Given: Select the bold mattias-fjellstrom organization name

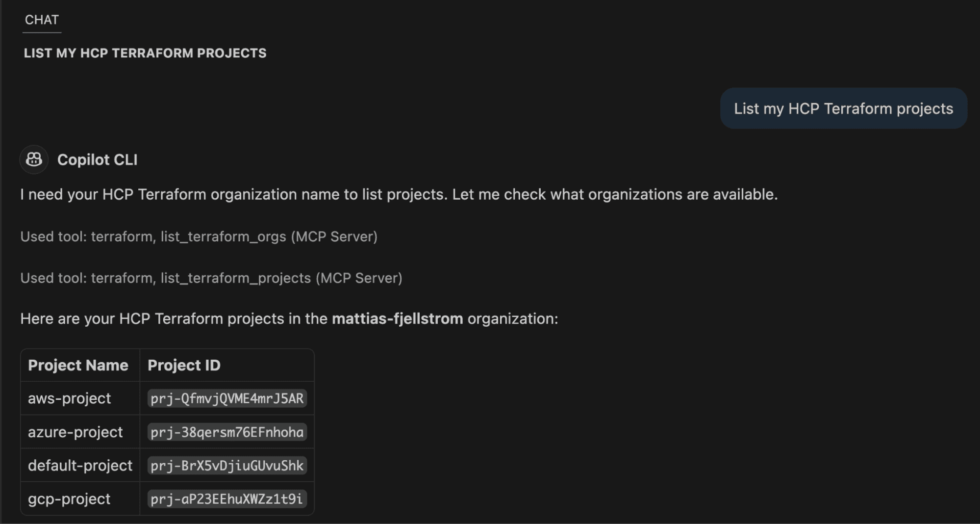Looking at the screenshot, I should (x=398, y=319).
